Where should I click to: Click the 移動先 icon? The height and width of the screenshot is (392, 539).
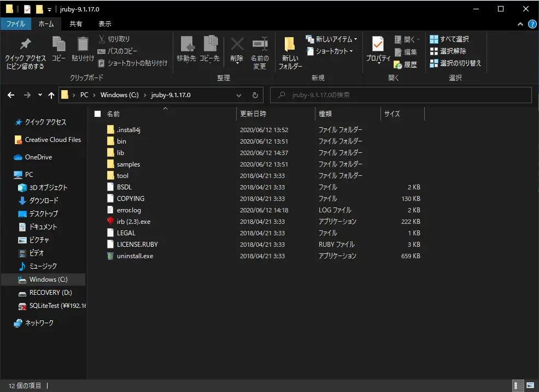pyautogui.click(x=188, y=44)
